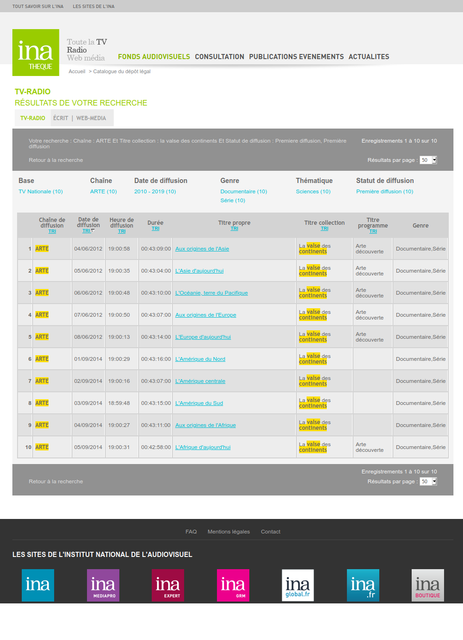Open the INA global.fr white logo
Image resolution: width=463 pixels, height=640 pixels.
(298, 585)
